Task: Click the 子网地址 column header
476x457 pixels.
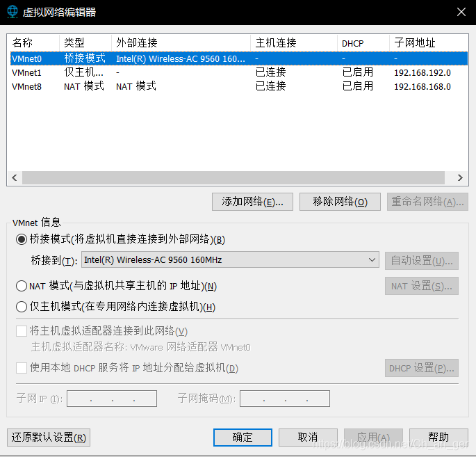Action: click(429, 43)
